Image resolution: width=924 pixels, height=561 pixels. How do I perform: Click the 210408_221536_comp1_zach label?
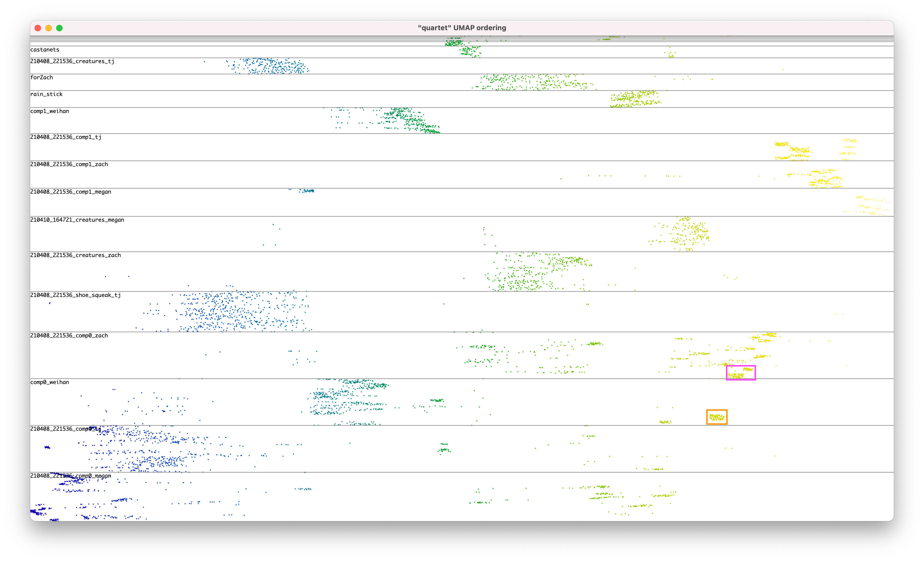click(x=69, y=165)
